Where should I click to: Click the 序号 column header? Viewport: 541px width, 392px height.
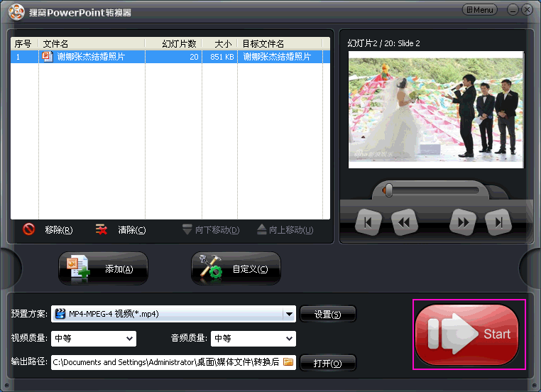click(x=23, y=44)
